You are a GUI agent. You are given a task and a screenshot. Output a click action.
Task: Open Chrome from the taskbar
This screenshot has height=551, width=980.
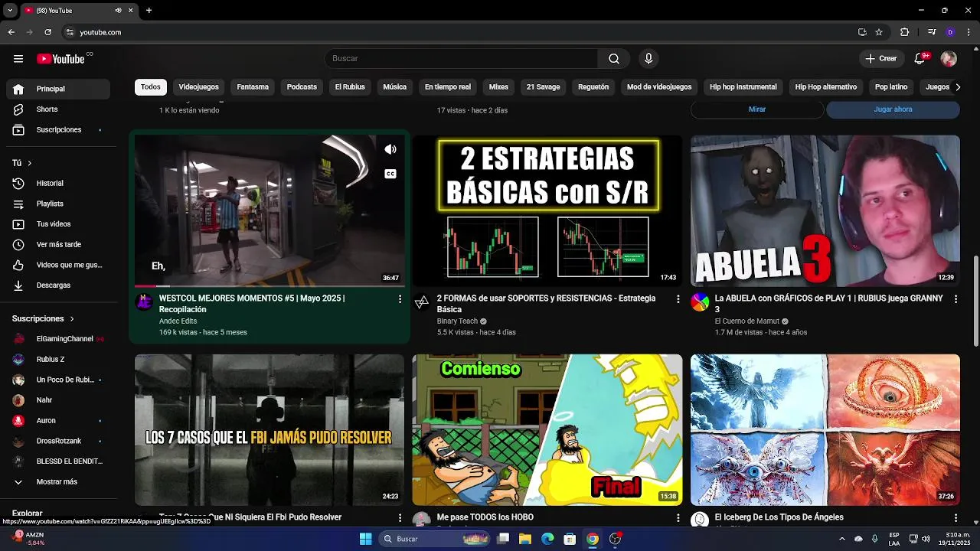pyautogui.click(x=593, y=539)
